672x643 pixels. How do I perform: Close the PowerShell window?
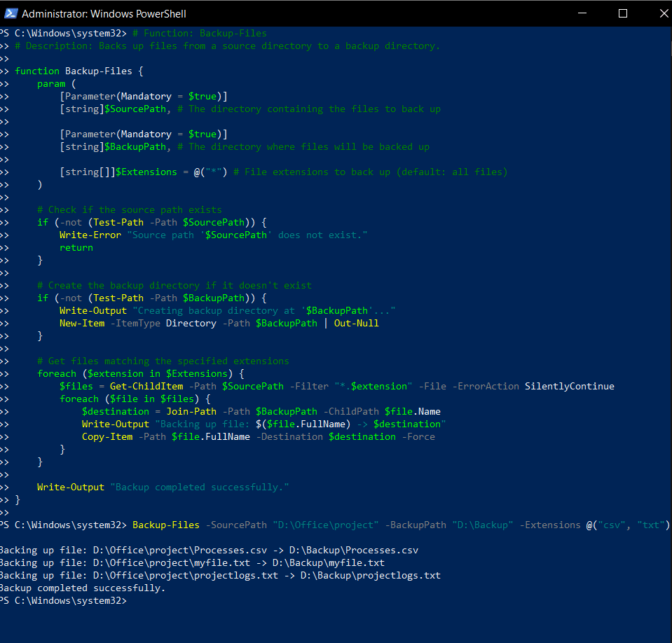664,13
